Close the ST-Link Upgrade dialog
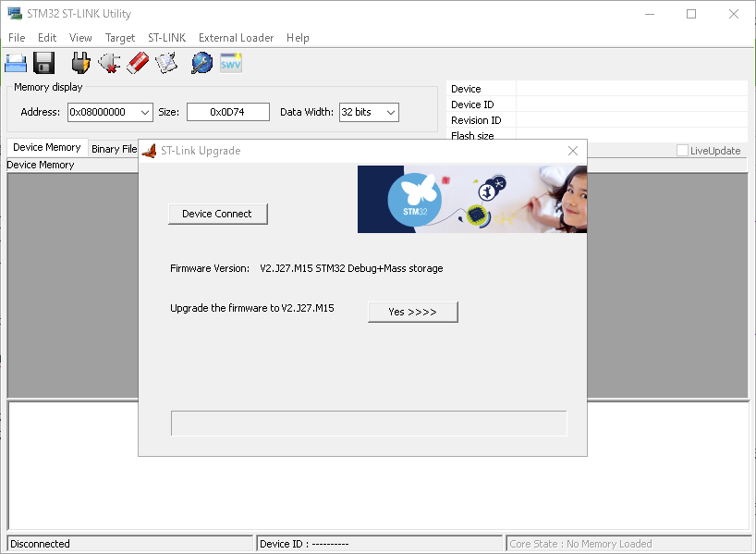Image resolution: width=756 pixels, height=554 pixels. pyautogui.click(x=573, y=151)
